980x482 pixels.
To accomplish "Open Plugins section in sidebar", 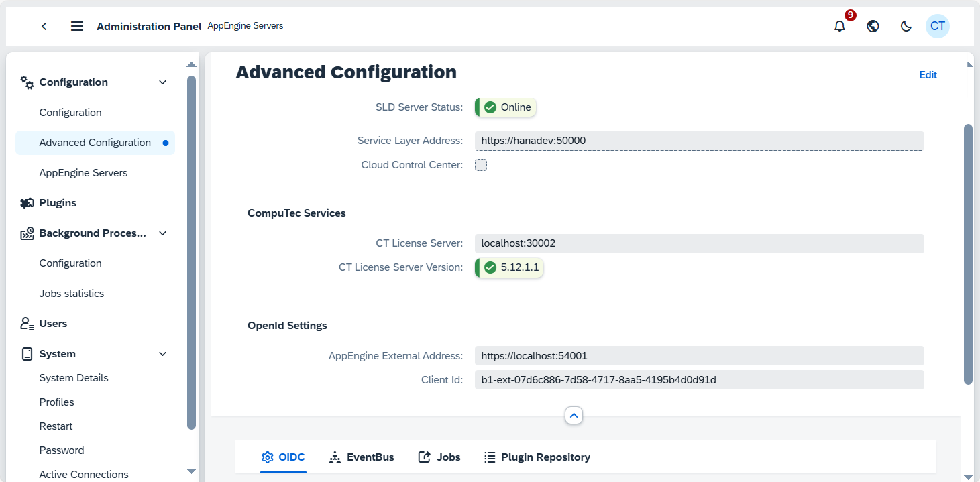I will pos(58,203).
